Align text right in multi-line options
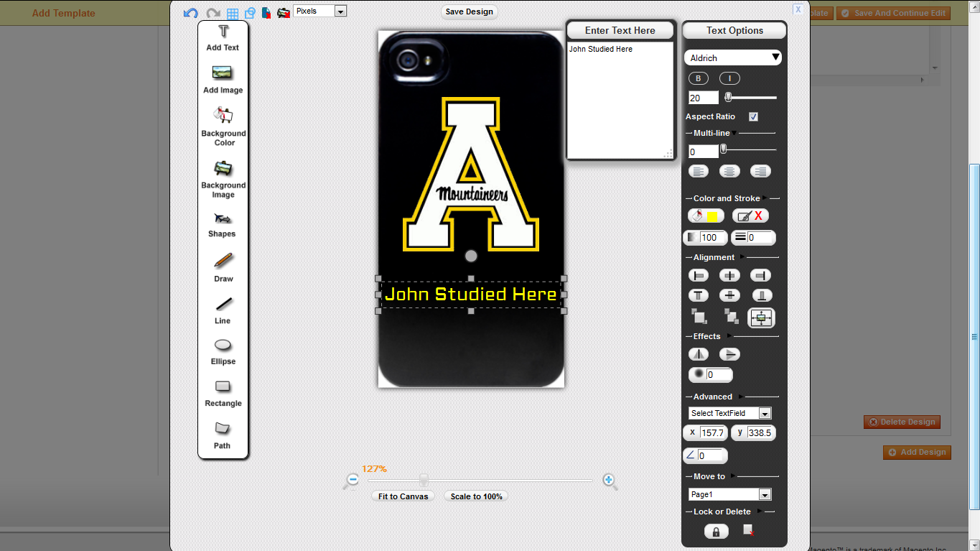 coord(760,171)
